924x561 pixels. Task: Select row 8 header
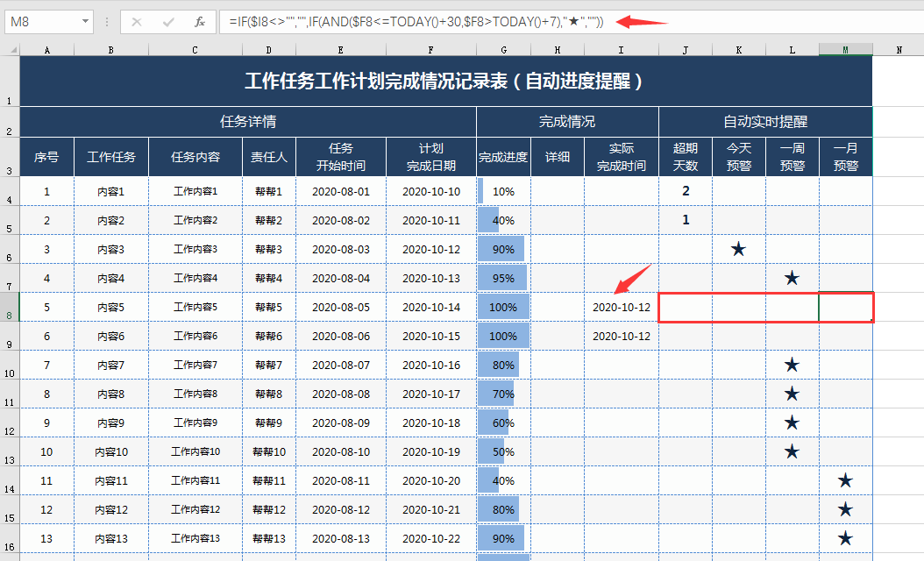10,307
